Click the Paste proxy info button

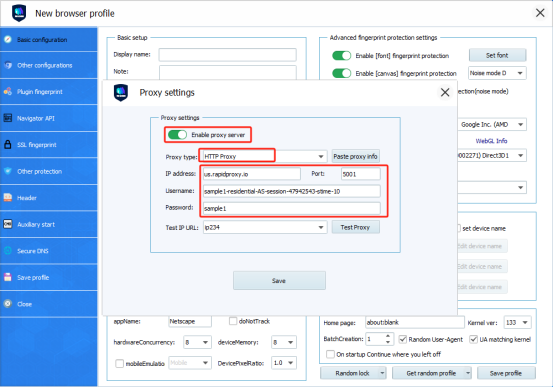click(x=356, y=156)
